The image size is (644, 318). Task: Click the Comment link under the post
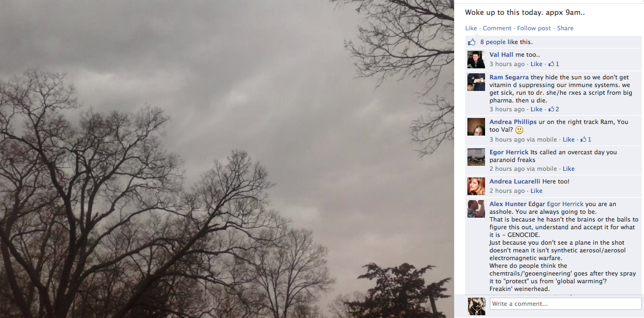(497, 28)
